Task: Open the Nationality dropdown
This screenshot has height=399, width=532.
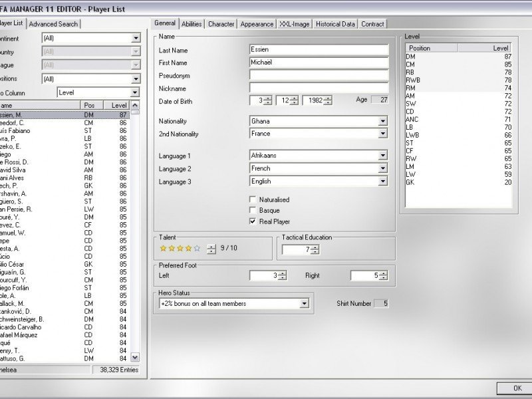Action: tap(383, 122)
